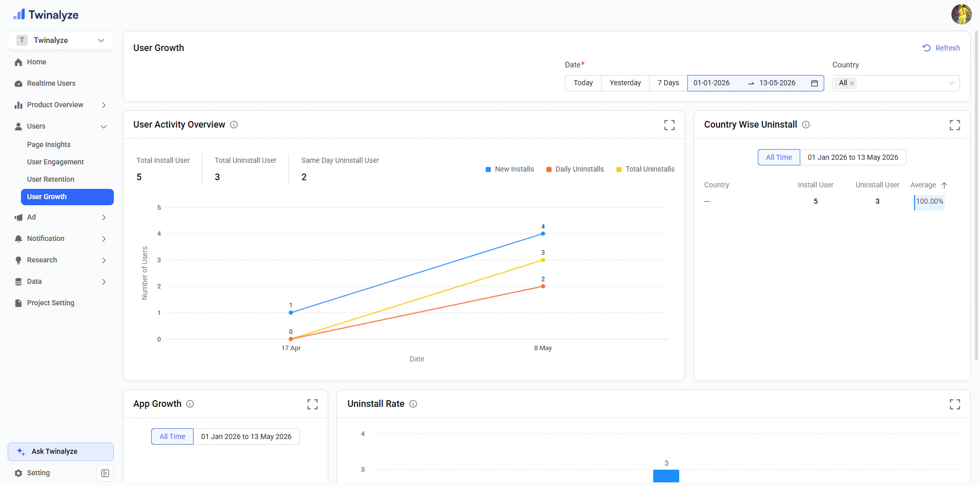Click the Ad megaphone icon
Viewport: 980px width, 486px height.
click(x=18, y=217)
